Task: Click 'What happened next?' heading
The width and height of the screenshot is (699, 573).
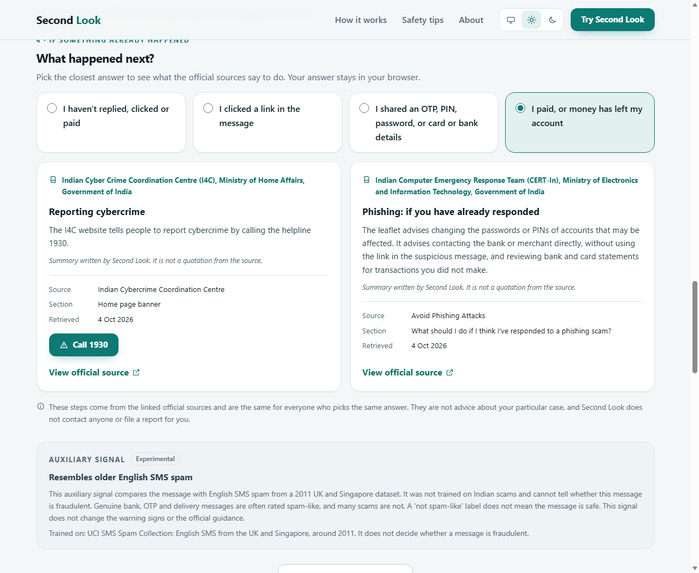Action: click(x=95, y=59)
